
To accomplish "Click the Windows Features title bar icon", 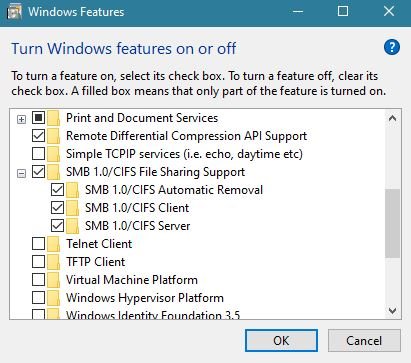I will click(14, 12).
